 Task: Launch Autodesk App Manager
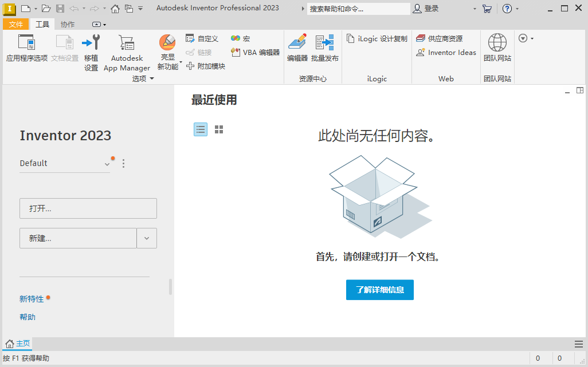(x=127, y=52)
